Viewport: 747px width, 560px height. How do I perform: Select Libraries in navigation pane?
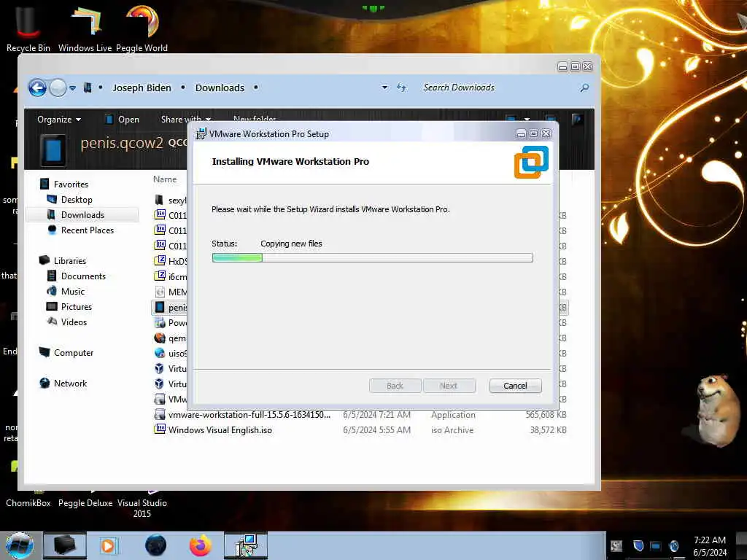[69, 261]
